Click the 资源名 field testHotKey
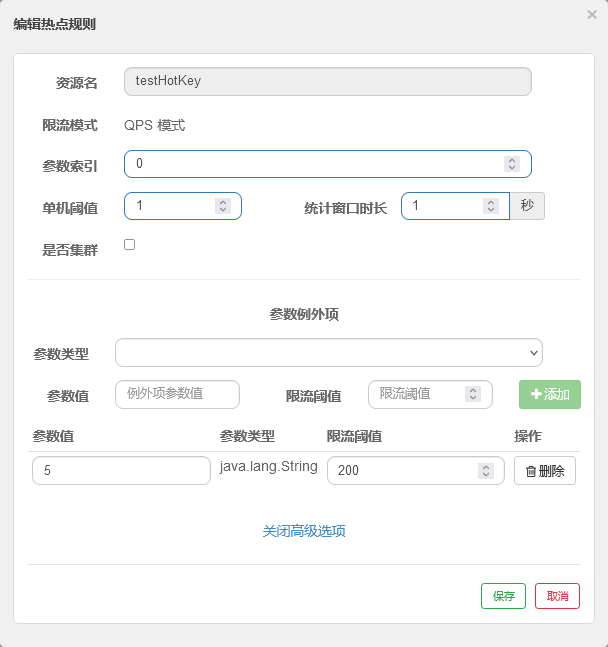Image resolution: width=608 pixels, height=647 pixels. [x=327, y=81]
